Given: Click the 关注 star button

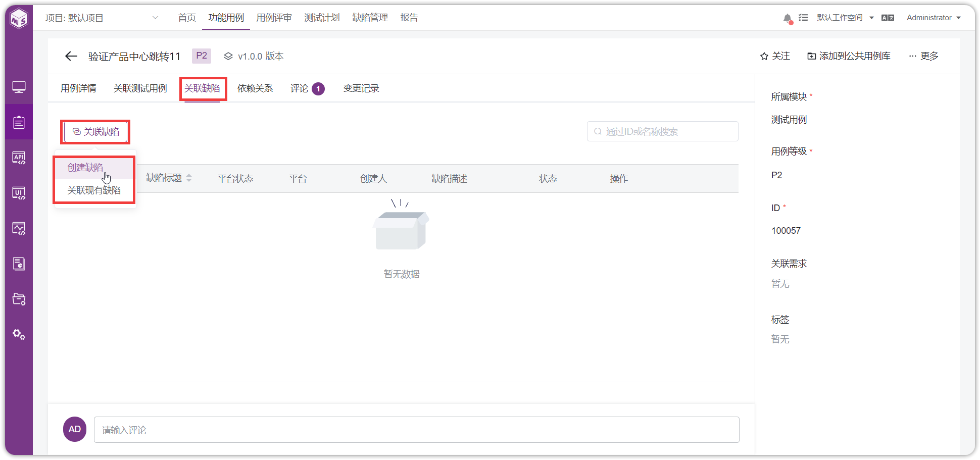Looking at the screenshot, I should pos(775,56).
